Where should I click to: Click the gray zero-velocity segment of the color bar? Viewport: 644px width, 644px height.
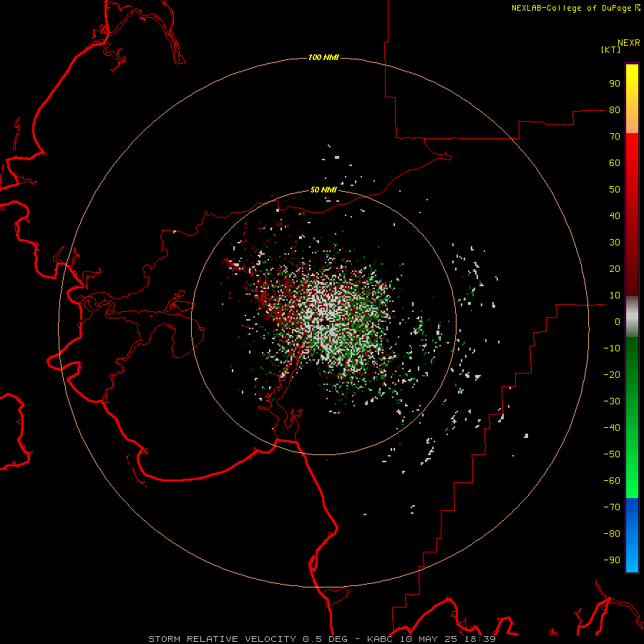632,317
